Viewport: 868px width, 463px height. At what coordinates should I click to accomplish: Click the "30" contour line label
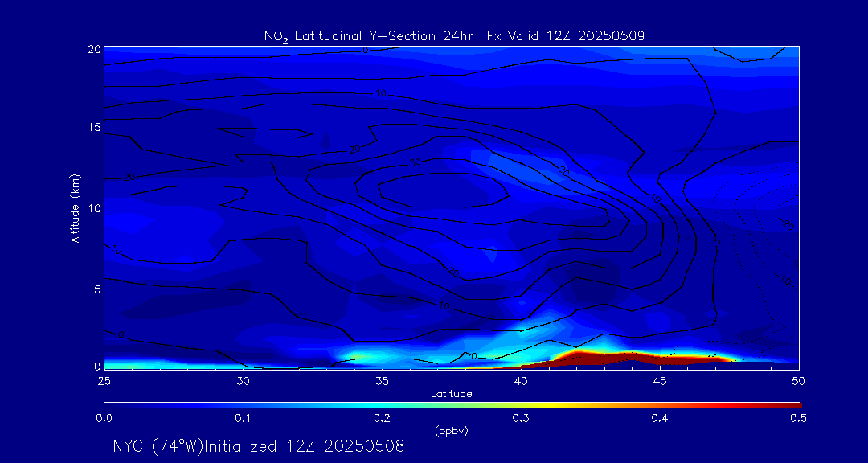click(x=416, y=163)
